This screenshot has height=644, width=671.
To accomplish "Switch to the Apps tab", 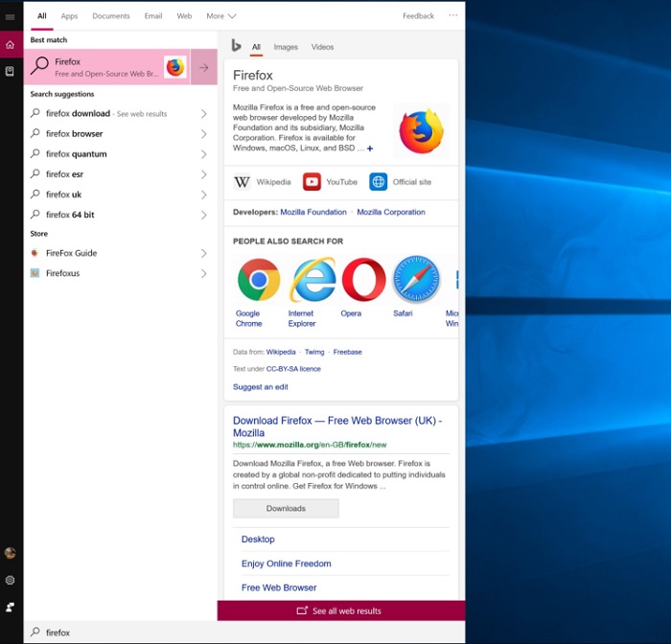I will (69, 16).
